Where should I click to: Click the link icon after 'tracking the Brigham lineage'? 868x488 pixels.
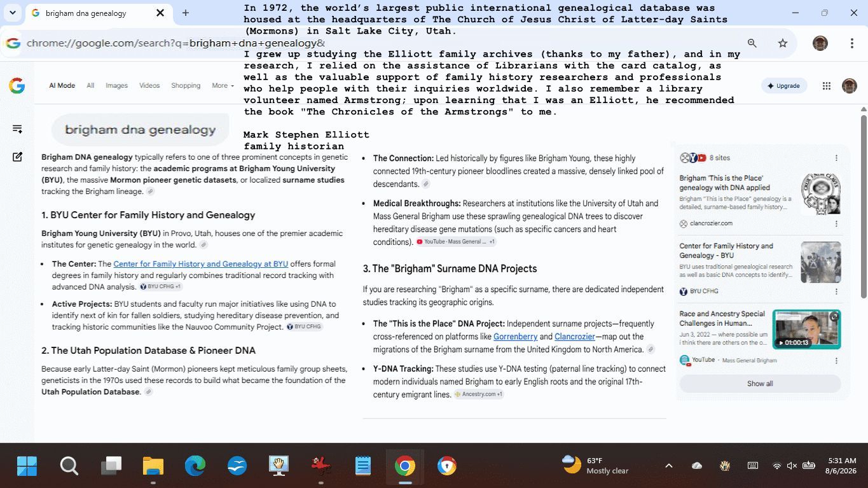click(151, 192)
